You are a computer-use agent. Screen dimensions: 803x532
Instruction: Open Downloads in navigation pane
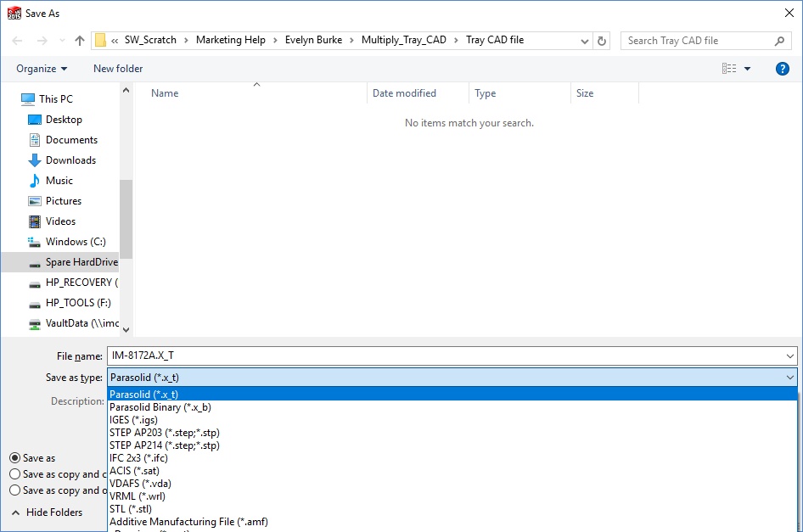click(70, 160)
